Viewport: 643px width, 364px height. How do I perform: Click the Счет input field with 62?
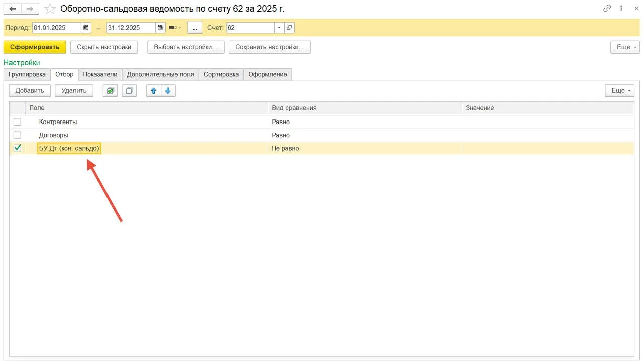[x=250, y=28]
